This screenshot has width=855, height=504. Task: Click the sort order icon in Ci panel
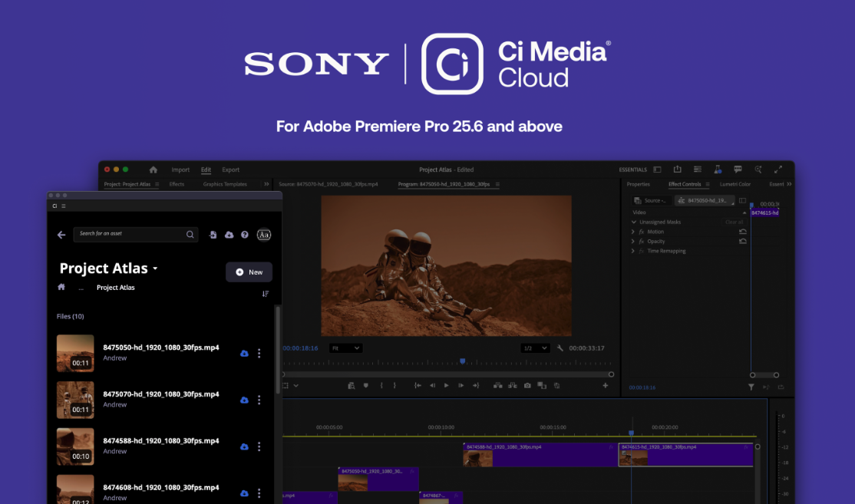pyautogui.click(x=266, y=294)
